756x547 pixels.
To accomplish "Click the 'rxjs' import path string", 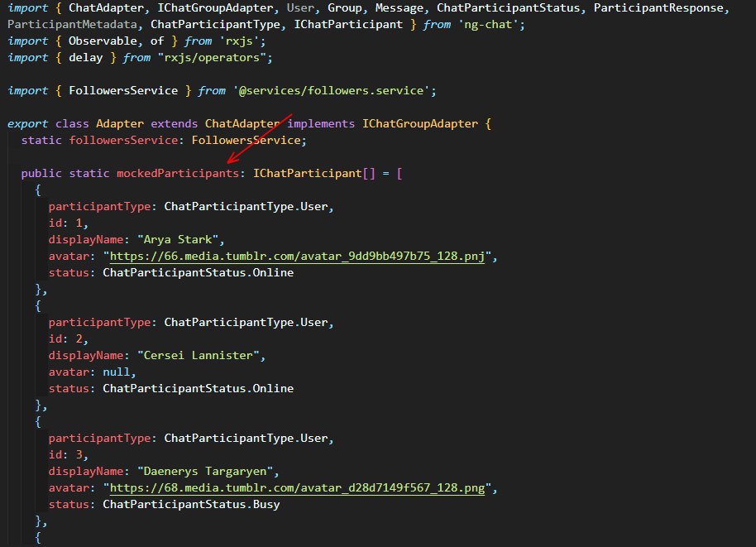I will 239,41.
